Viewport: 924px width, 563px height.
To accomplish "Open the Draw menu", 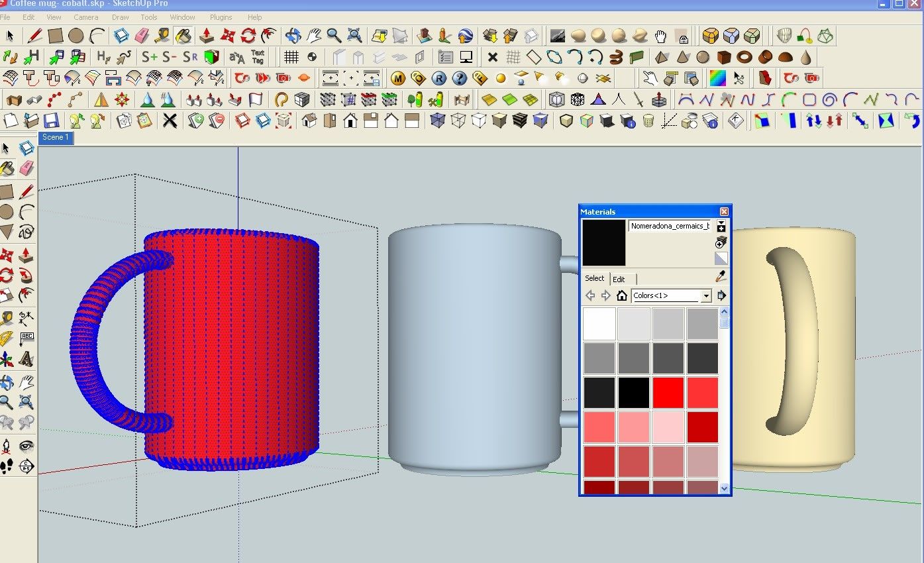I will 121,17.
